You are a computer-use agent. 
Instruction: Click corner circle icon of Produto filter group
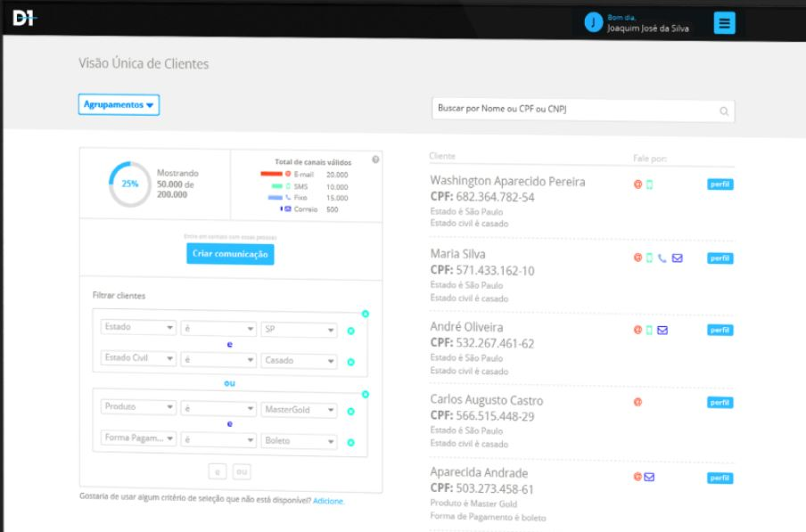[366, 395]
